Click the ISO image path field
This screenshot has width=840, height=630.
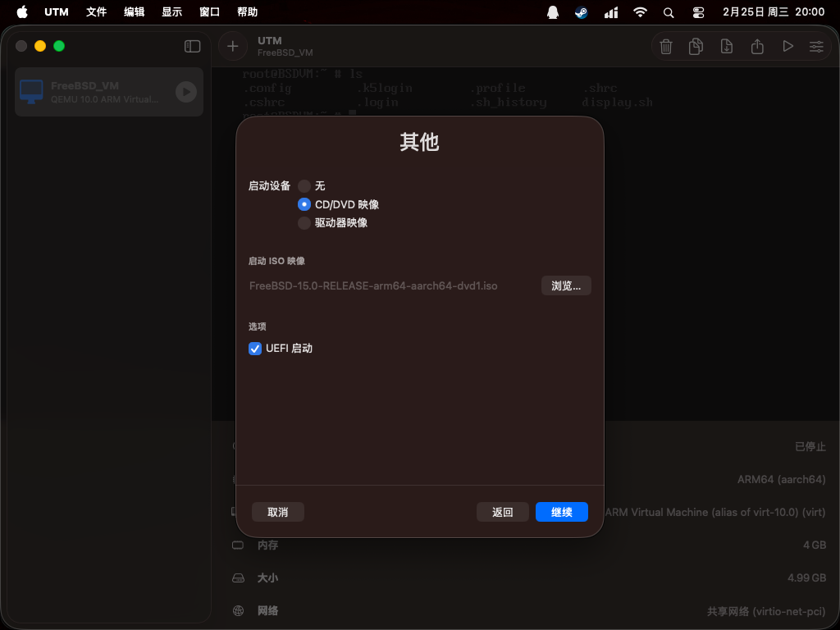pyautogui.click(x=373, y=286)
